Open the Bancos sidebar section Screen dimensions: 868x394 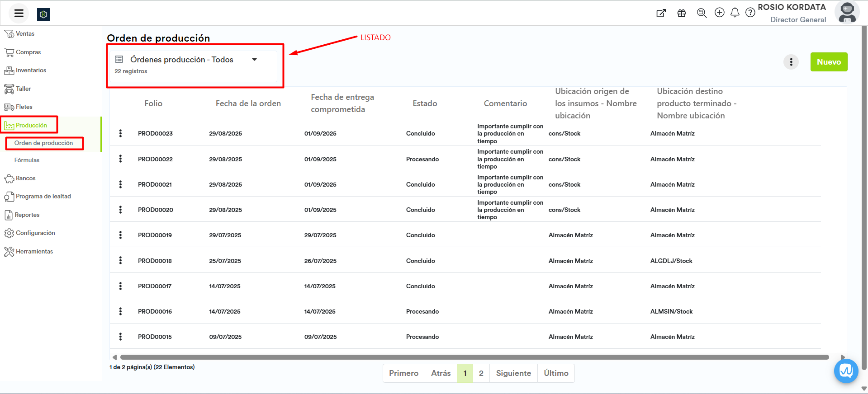click(x=25, y=178)
